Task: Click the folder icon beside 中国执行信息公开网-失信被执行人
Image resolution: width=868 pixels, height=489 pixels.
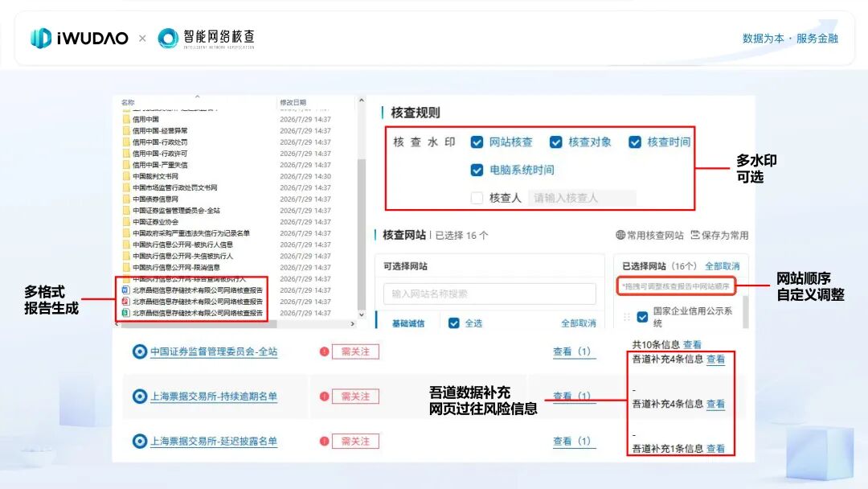Action: [x=126, y=256]
